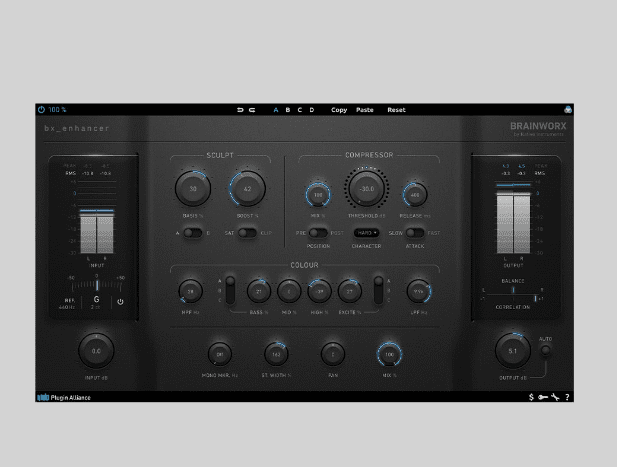Click Reset in the top bar
Image resolution: width=617 pixels, height=467 pixels.
point(396,110)
